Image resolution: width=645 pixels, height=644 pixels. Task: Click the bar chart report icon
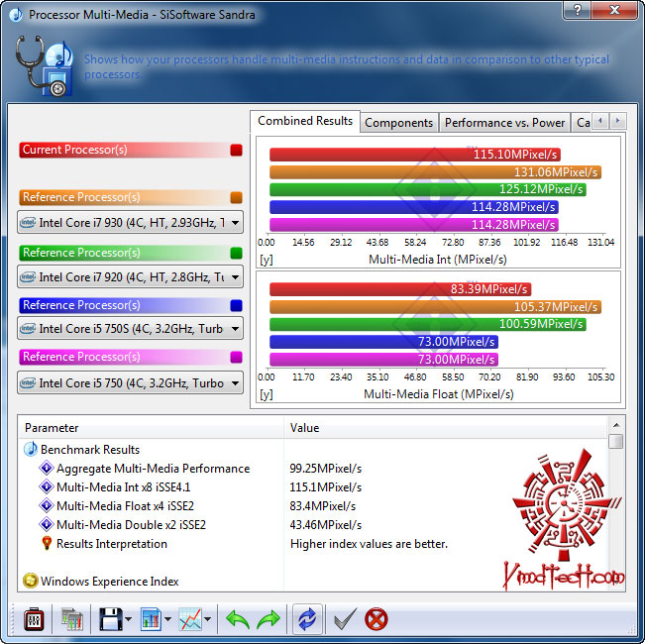pyautogui.click(x=151, y=619)
